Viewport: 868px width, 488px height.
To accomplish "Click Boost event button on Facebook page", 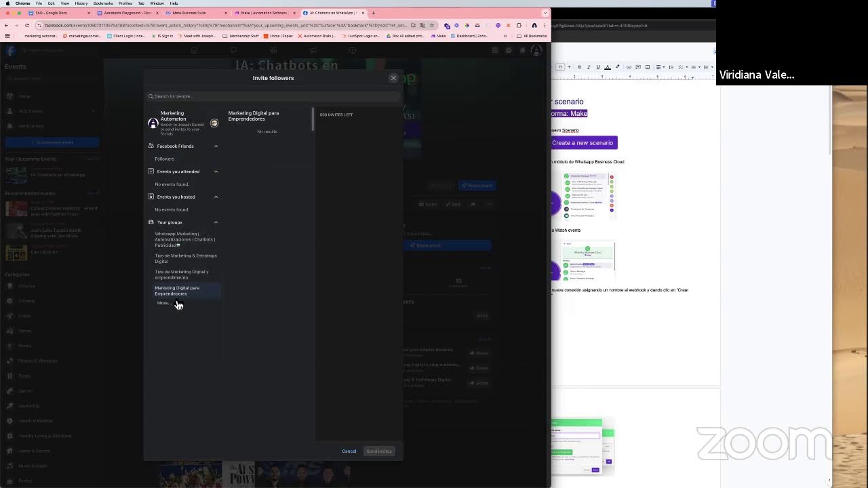I will tap(477, 186).
